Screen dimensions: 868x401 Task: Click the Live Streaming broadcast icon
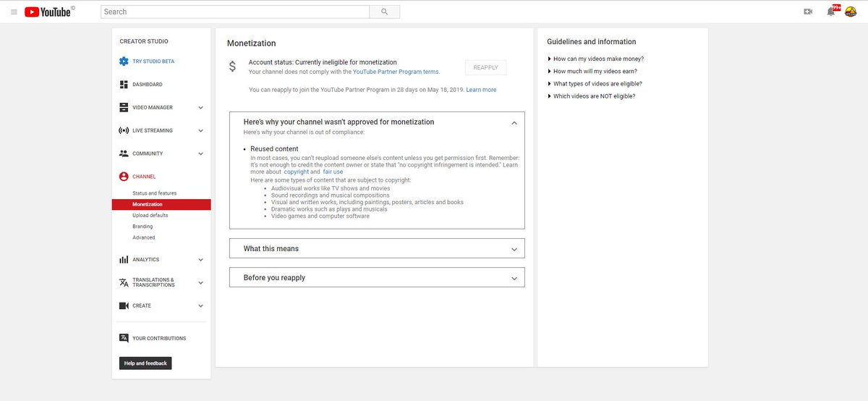point(124,130)
